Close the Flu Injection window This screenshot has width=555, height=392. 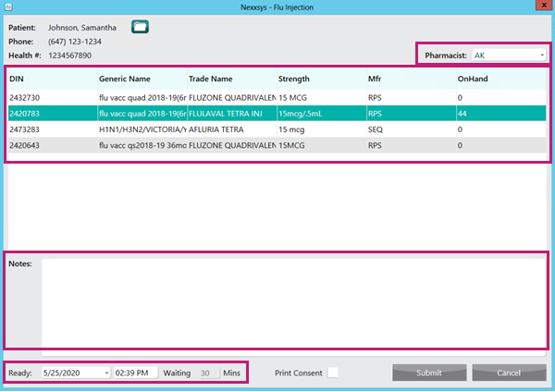point(541,7)
